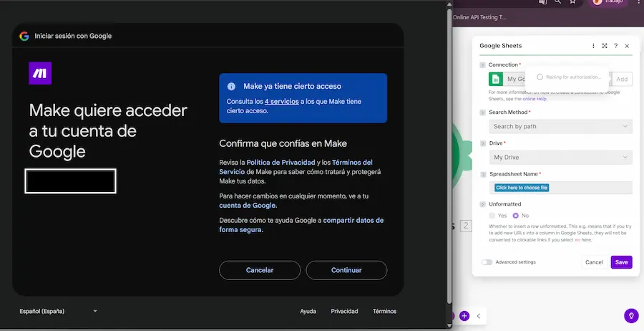
Task: Open the Español (España) language dropdown
Action: (58, 311)
